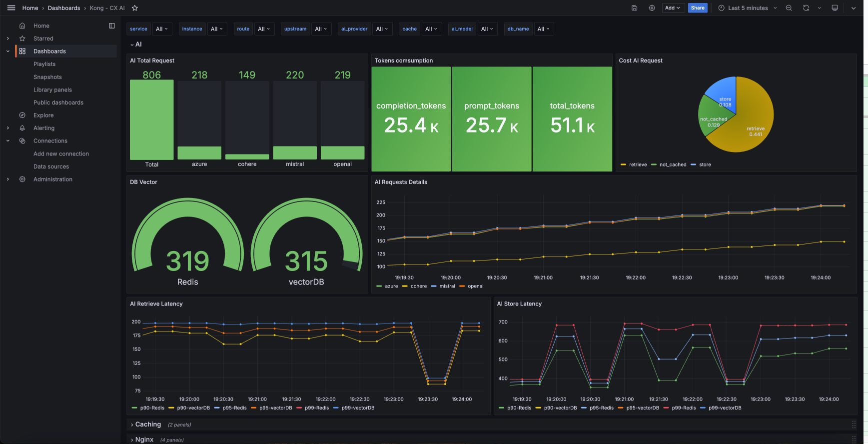Click the Total bar in AI Total Request

tap(152, 119)
